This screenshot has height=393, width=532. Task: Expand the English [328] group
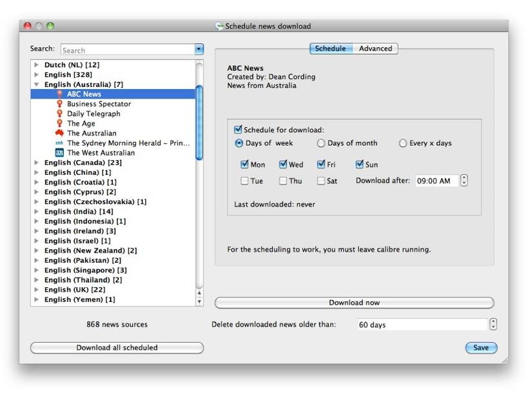36,74
